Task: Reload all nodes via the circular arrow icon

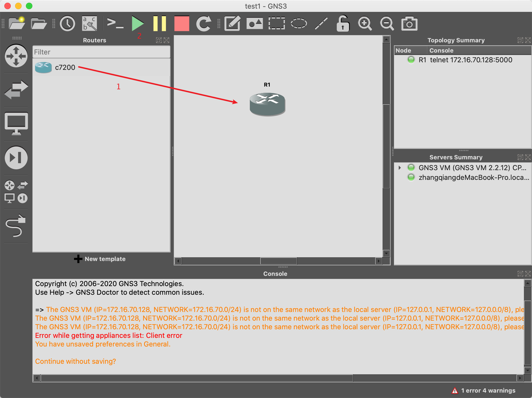Action: (x=204, y=24)
